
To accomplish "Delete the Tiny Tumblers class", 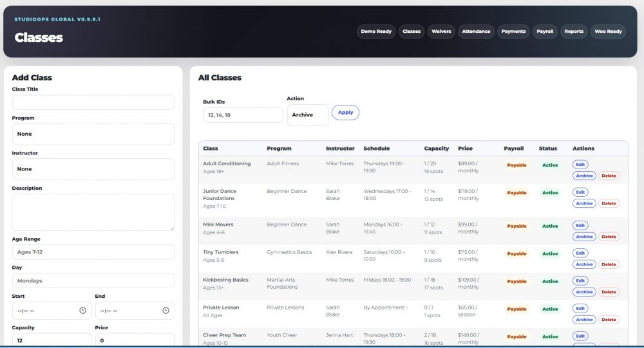I will (x=609, y=264).
